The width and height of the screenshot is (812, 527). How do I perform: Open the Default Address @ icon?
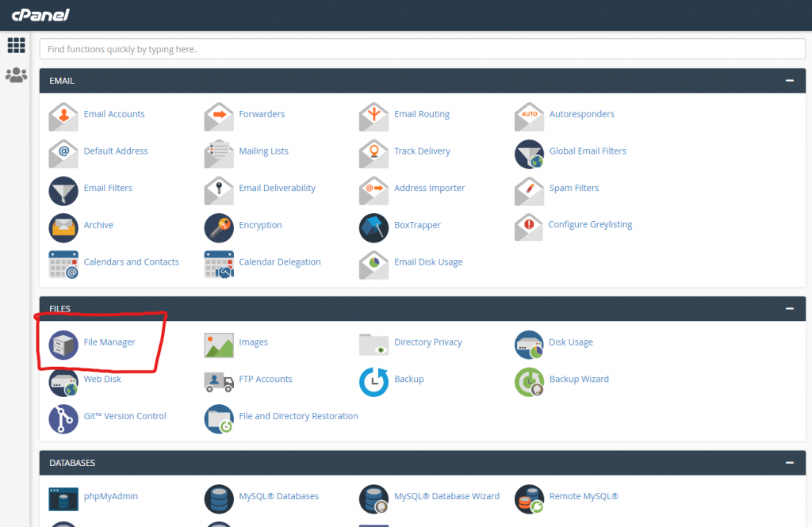(x=63, y=154)
